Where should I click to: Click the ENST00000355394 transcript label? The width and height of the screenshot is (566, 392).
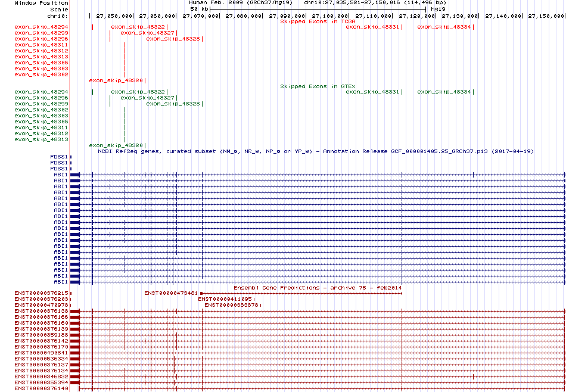pos(41,382)
